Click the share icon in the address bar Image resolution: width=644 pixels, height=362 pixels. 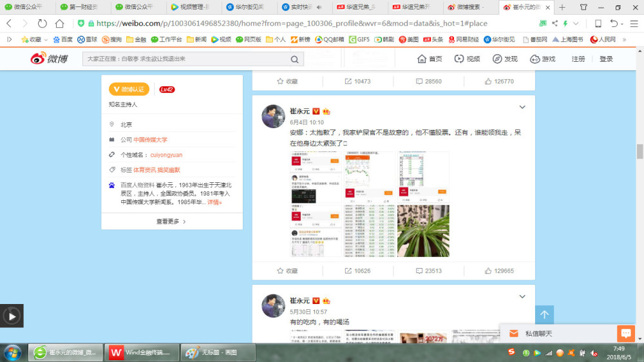555,23
